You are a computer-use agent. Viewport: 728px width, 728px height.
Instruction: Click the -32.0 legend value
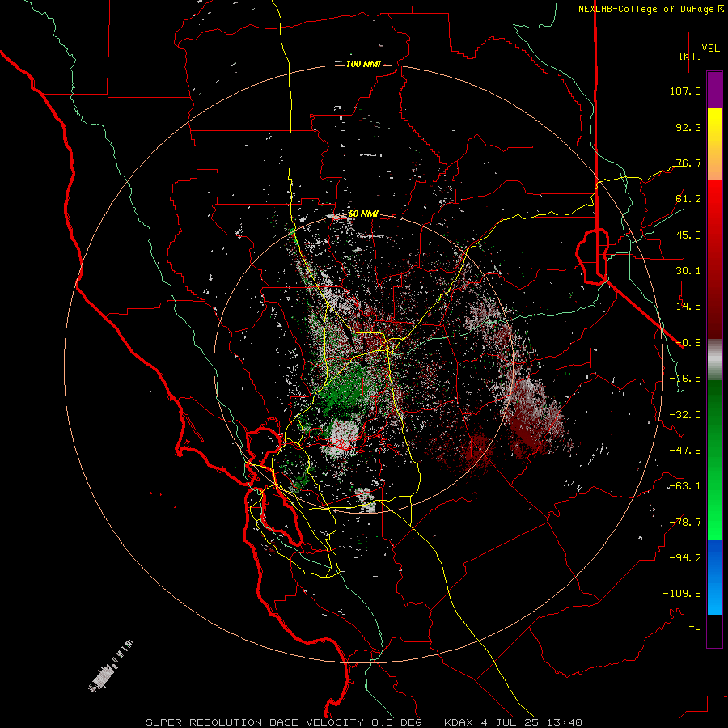(x=685, y=415)
